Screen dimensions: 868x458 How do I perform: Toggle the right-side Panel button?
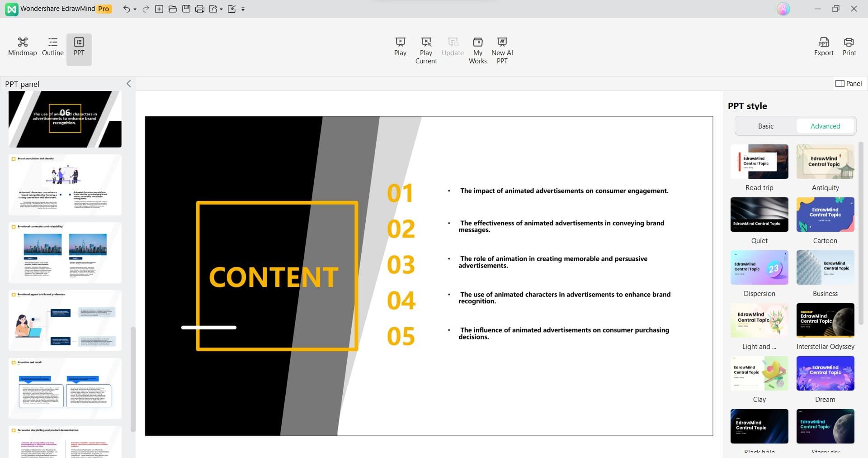pyautogui.click(x=849, y=84)
